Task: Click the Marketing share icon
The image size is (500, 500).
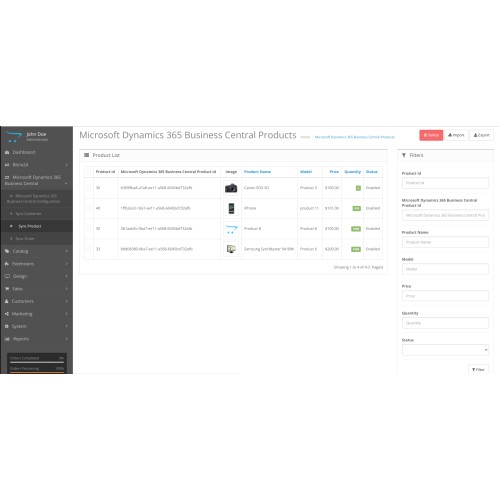Action: (7, 314)
